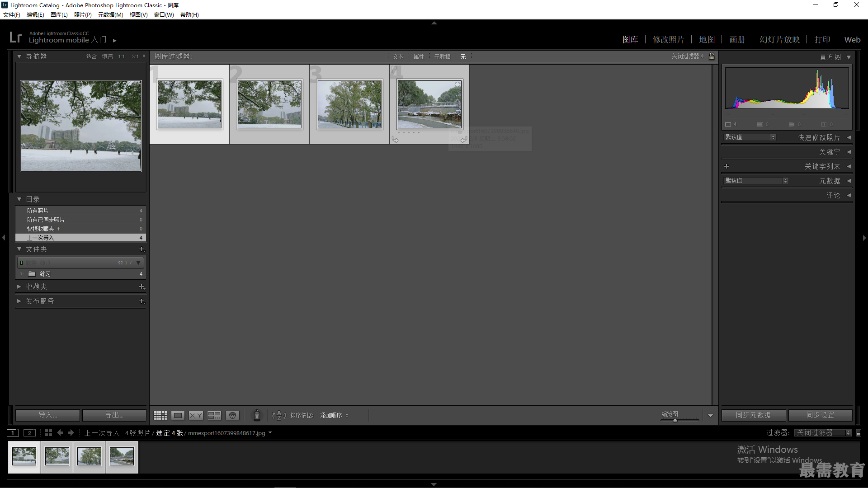
Task: Enable the 元数据 library filter
Action: (442, 56)
